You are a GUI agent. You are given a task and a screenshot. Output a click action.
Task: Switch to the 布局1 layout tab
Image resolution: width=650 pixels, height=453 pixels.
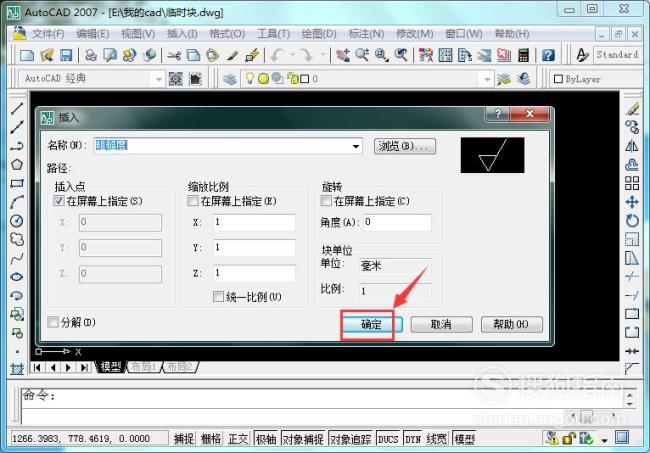(143, 367)
